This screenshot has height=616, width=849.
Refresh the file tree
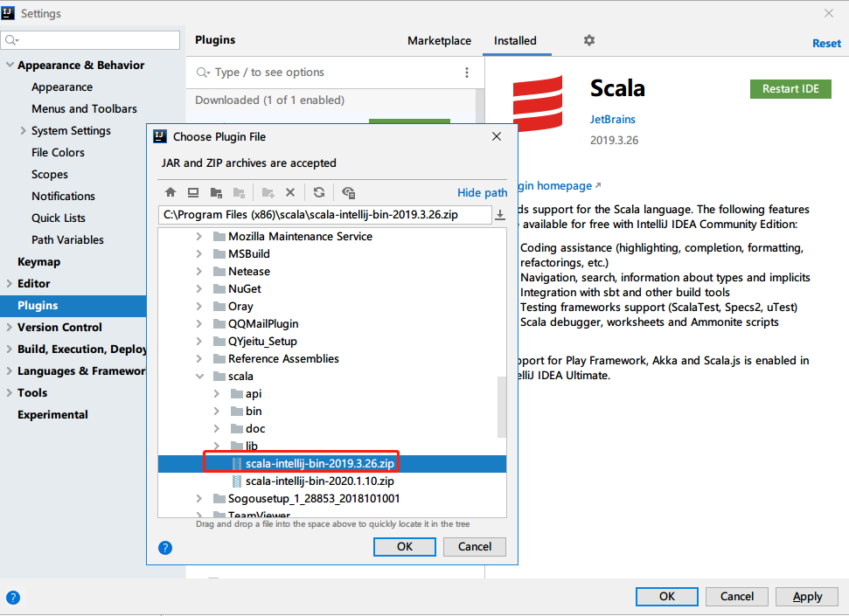[319, 192]
